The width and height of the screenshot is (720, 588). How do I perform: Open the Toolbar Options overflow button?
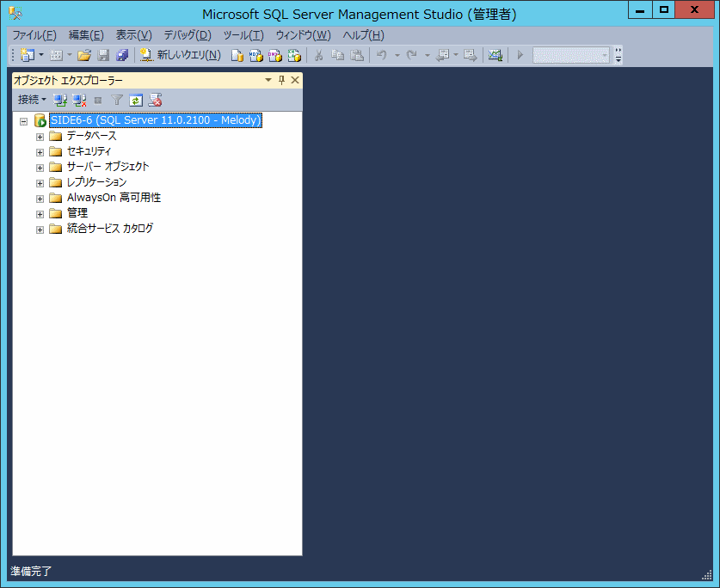[x=618, y=55]
